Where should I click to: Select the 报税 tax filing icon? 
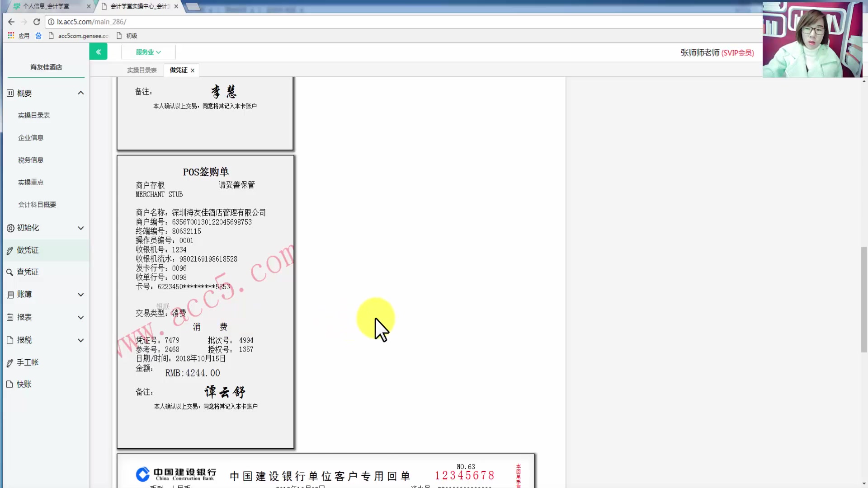[x=10, y=340]
